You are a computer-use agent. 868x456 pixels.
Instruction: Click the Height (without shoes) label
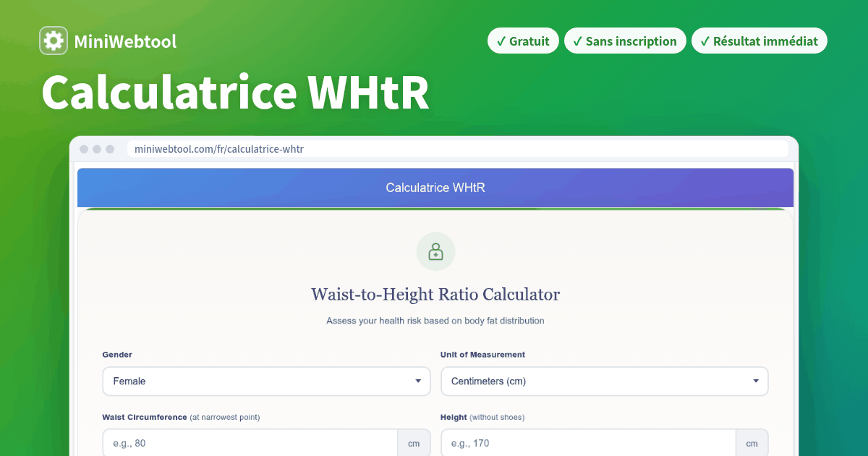[x=482, y=417]
